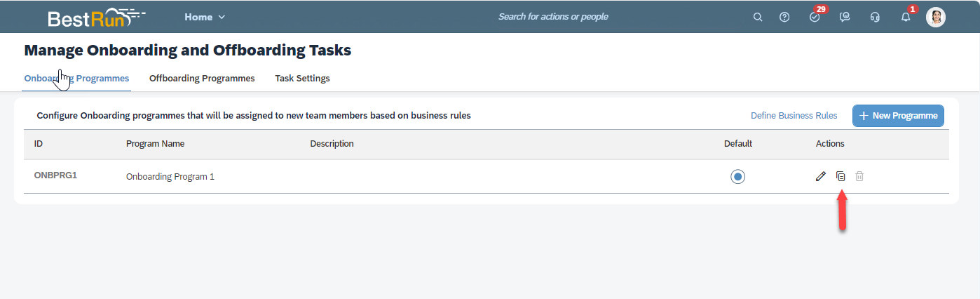Click the search for actions or people field

(x=553, y=17)
